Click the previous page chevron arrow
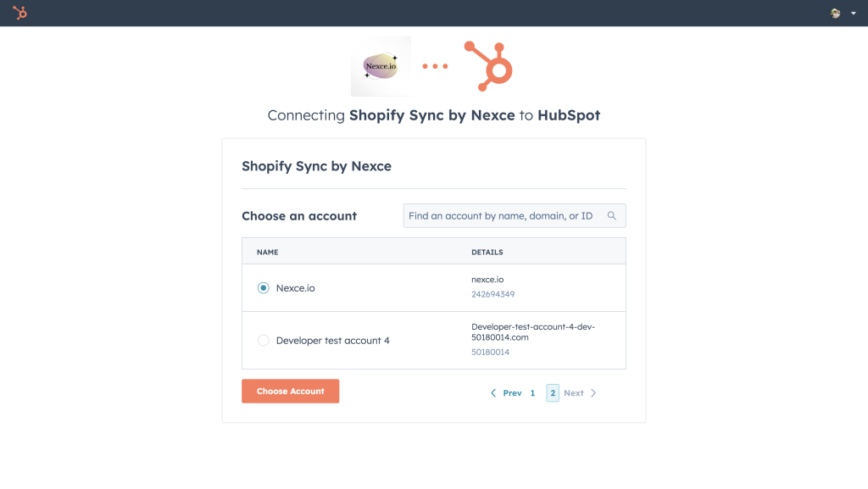The width and height of the screenshot is (868, 489). (493, 392)
